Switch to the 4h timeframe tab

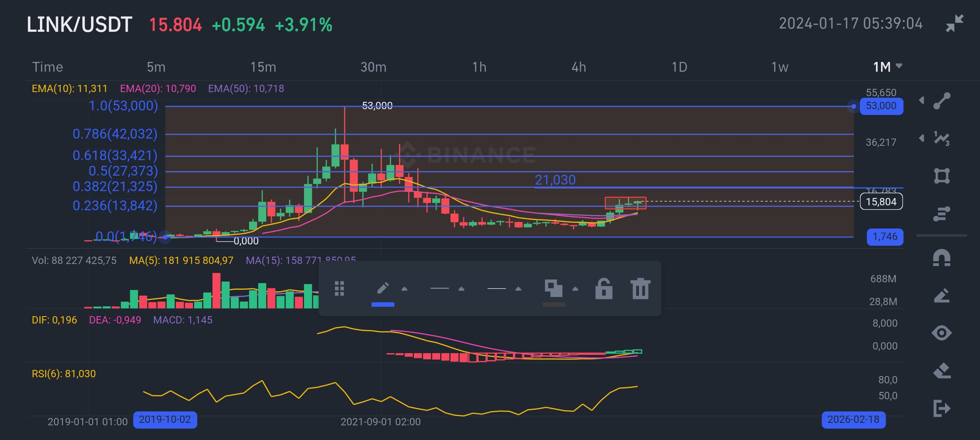tap(579, 67)
